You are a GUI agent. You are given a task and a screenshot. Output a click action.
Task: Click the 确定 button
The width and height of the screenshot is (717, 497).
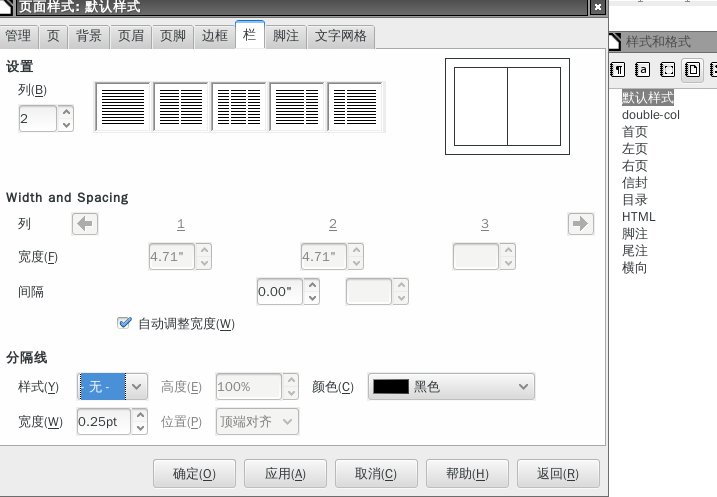pyautogui.click(x=194, y=474)
